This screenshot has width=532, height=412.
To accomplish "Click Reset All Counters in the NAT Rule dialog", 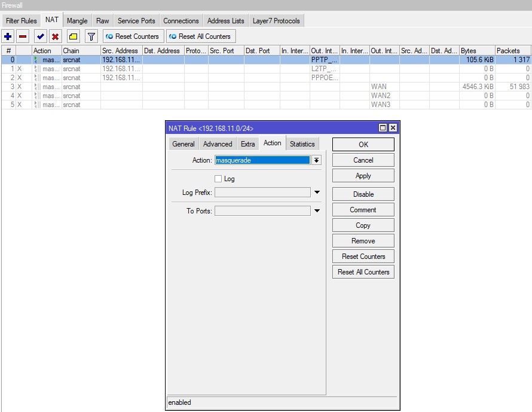I will click(x=363, y=272).
